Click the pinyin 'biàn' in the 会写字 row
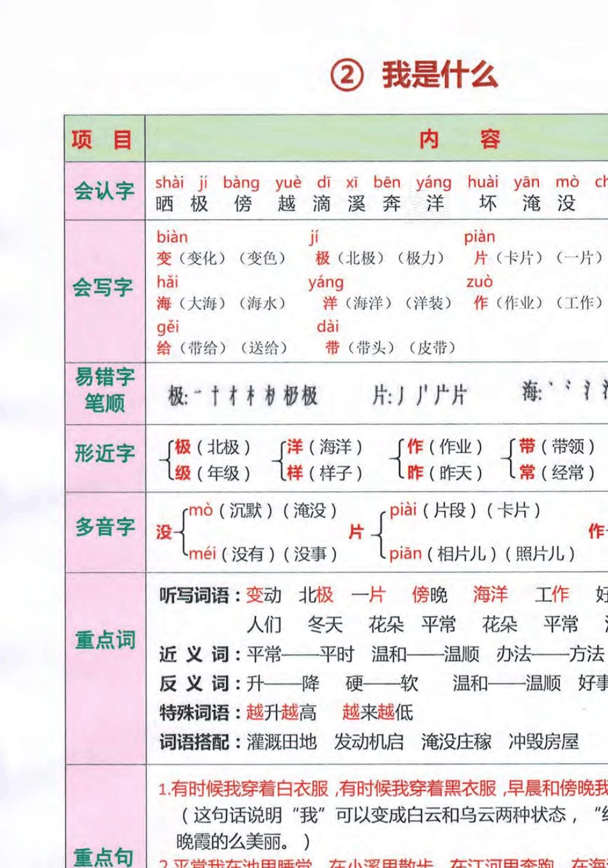Image resolution: width=608 pixels, height=868 pixels. pos(172,237)
